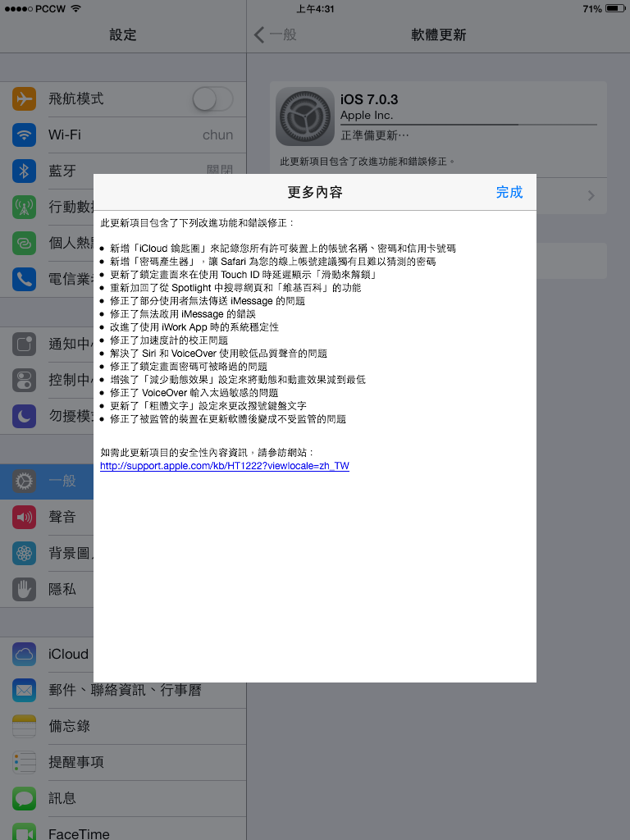The height and width of the screenshot is (840, 630).
Task: Tap the General gear icon in sidebar
Action: 24,481
